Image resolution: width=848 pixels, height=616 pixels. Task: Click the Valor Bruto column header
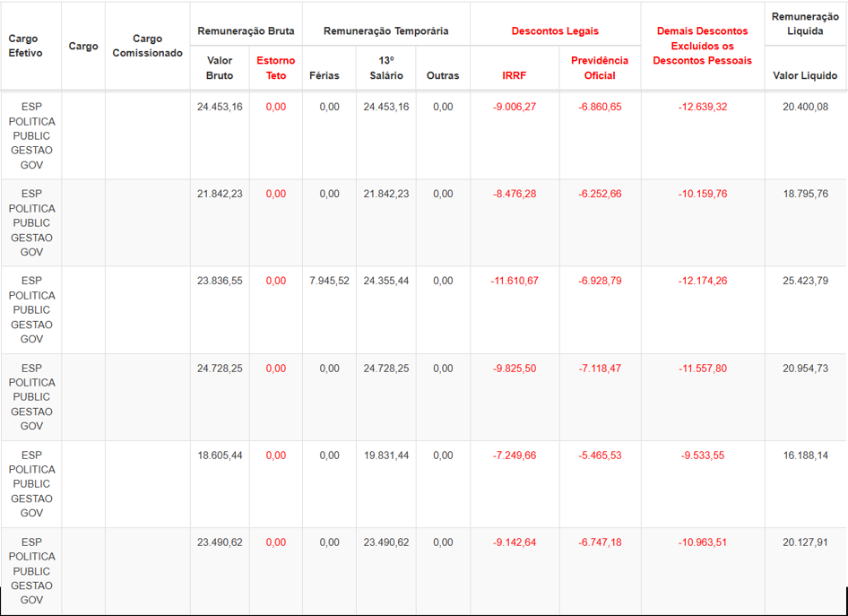pyautogui.click(x=220, y=68)
